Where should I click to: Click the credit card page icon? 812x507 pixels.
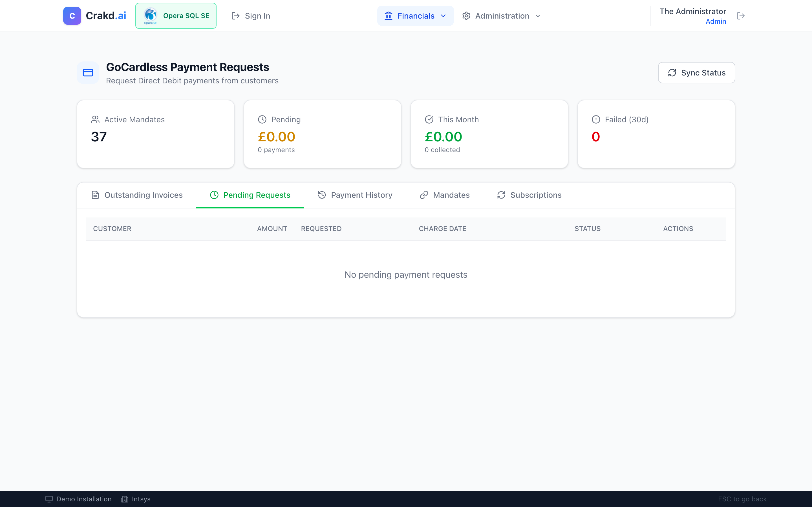[88, 73]
